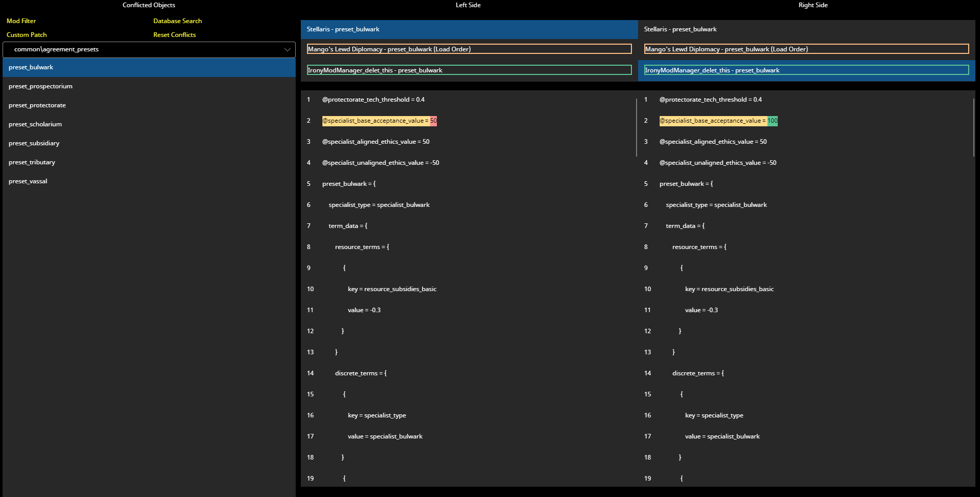This screenshot has width=980, height=497.
Task: Click line 3 @specialist_aligned_ethics_value in Left Side code
Action: (x=376, y=142)
